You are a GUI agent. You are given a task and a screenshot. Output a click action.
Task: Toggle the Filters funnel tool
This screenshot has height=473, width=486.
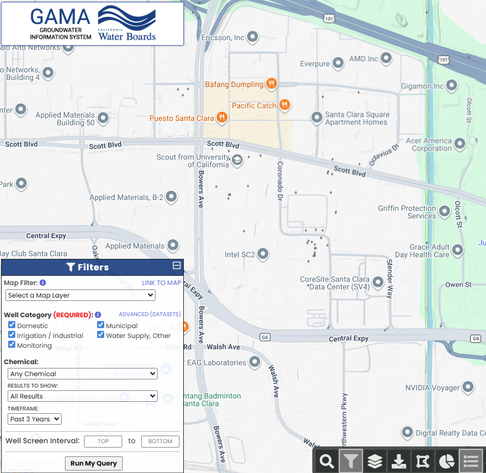click(351, 461)
